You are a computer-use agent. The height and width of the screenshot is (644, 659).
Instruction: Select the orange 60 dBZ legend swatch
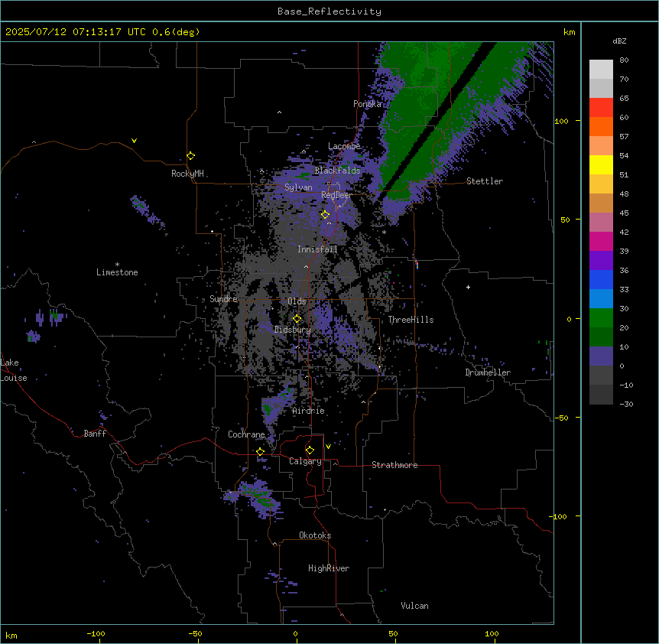coord(601,126)
